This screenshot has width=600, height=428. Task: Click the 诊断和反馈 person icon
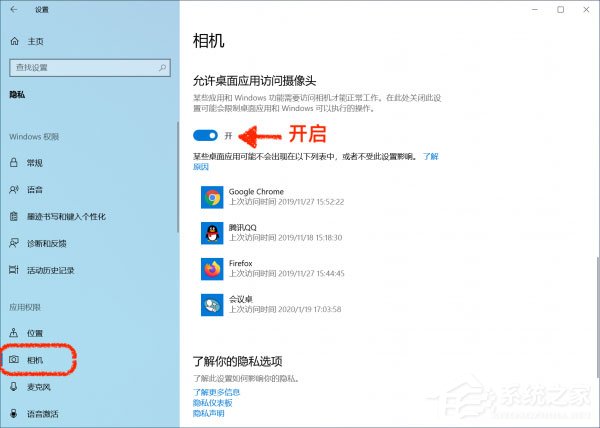pyautogui.click(x=14, y=243)
